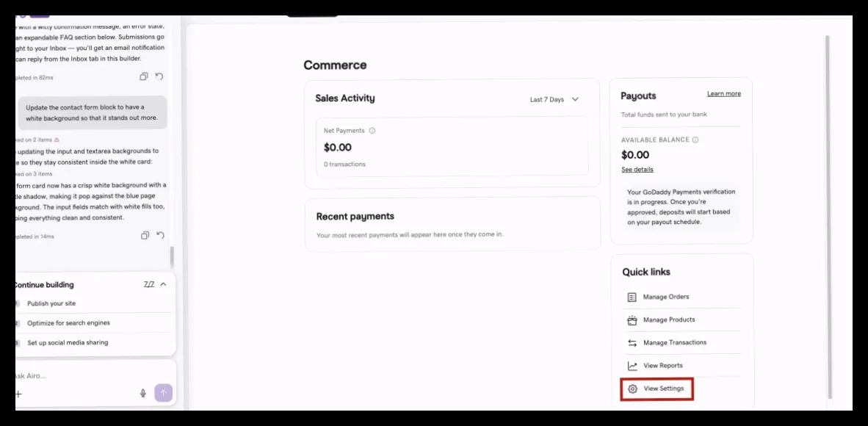
Task: Click the microphone icon in Airo chat
Action: pyautogui.click(x=142, y=394)
